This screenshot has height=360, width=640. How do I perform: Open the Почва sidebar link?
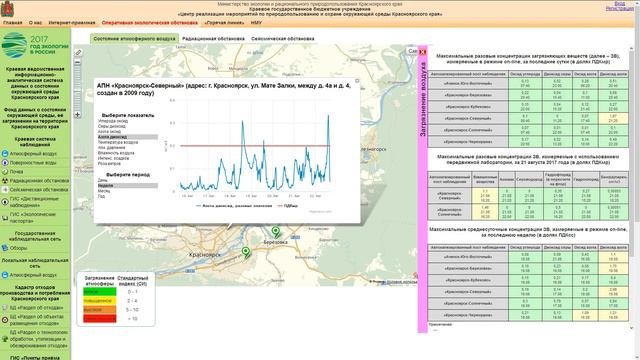point(17,172)
